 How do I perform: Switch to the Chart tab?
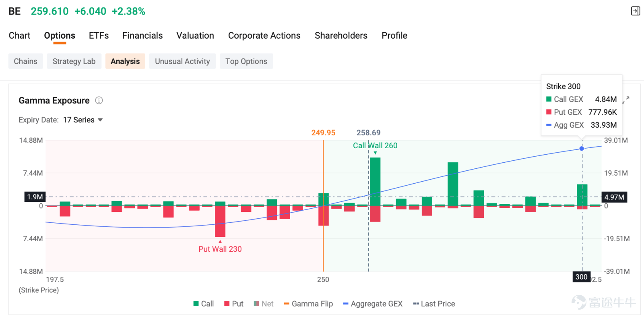19,35
